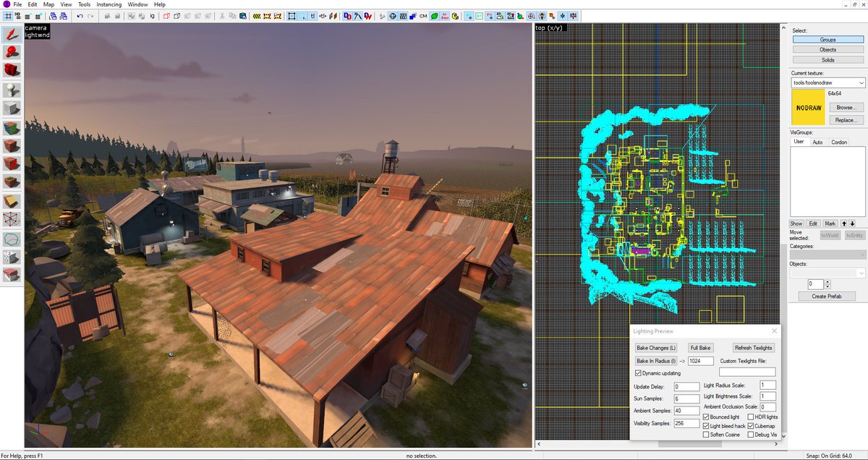The height and width of the screenshot is (460, 868).
Task: Enable the Debug Vis checkbox
Action: pos(751,435)
